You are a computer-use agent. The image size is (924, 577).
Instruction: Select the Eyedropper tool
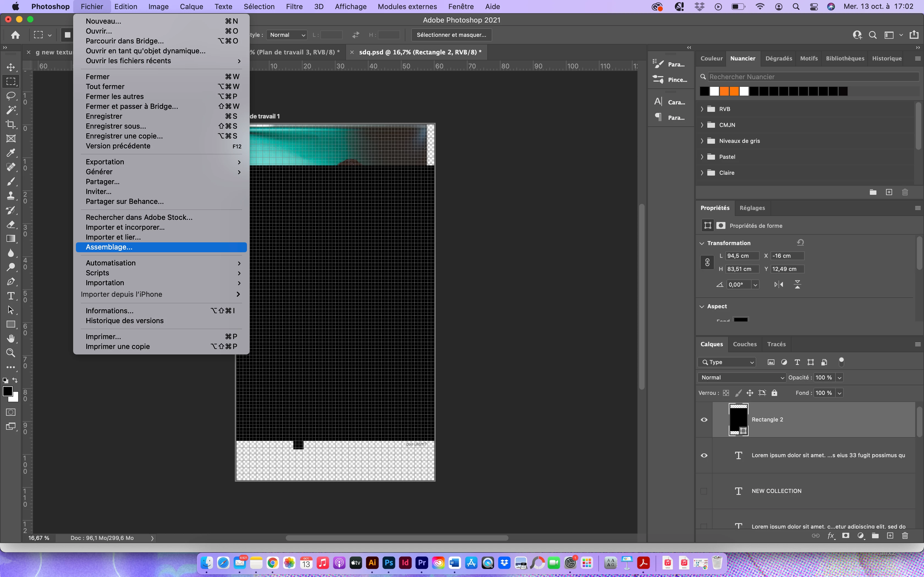(x=11, y=153)
